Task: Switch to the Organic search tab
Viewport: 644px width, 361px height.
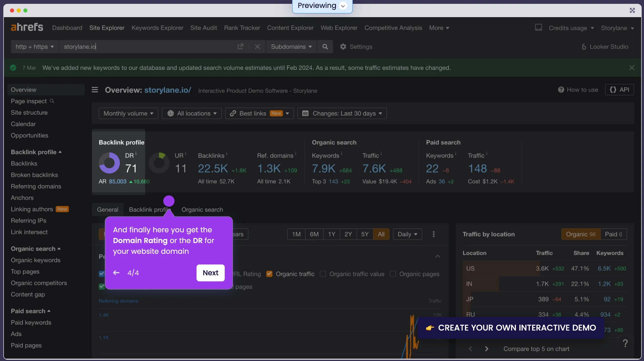Action: (x=202, y=210)
